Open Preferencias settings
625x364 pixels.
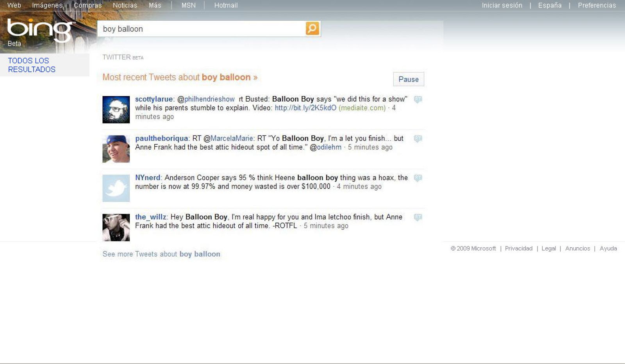(596, 5)
